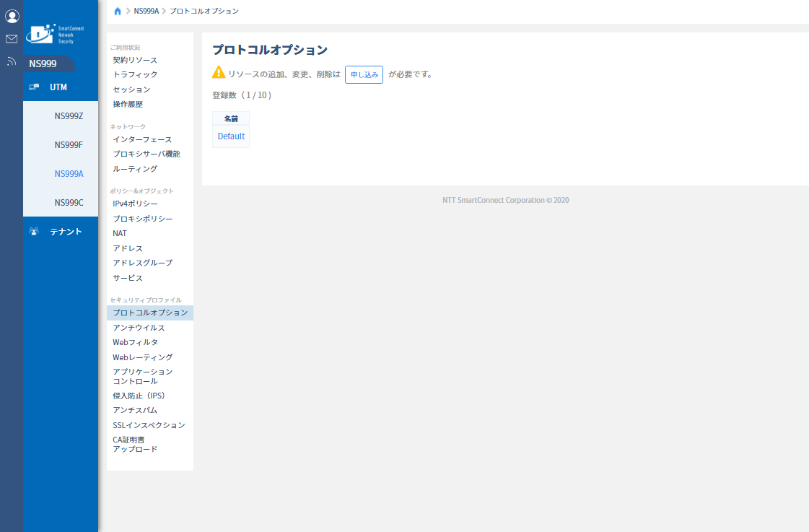The width and height of the screenshot is (809, 532).
Task: Open アプリケーションコントロール profile
Action: [143, 376]
